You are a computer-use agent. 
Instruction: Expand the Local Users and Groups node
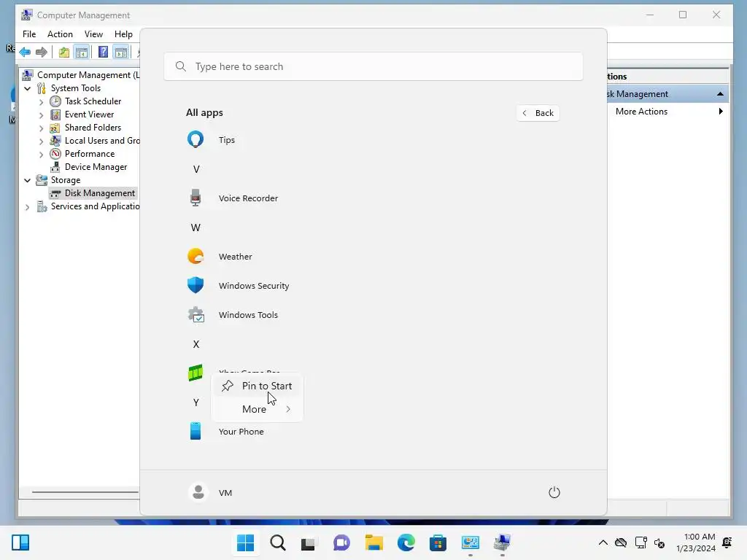click(x=41, y=141)
